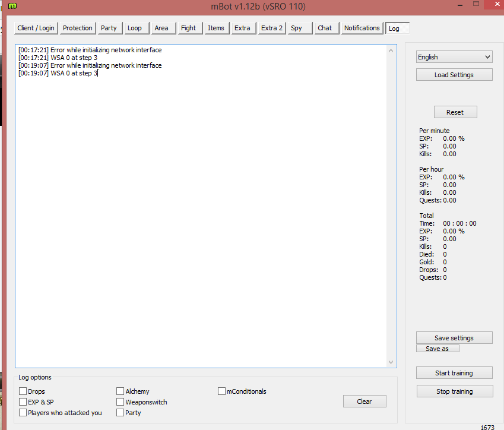This screenshot has height=430, width=504.
Task: Click the mBot app icon in title bar
Action: coord(12,6)
